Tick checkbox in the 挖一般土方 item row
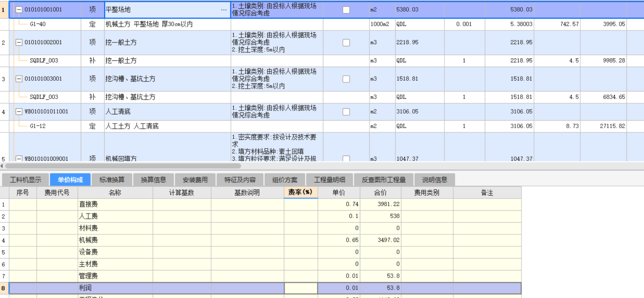Screen dimensions: 644x298 346,42
